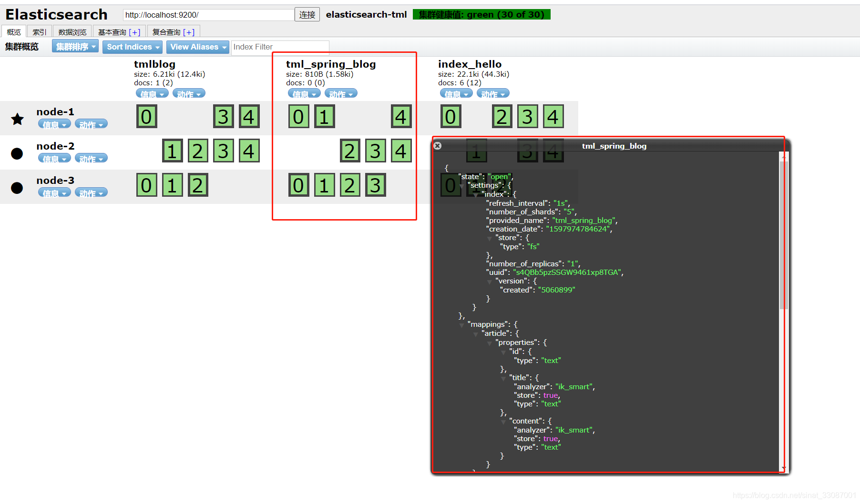Select shard 1 of tml_spring_blog on node-1
Screen dimensions: 860x504
click(x=325, y=117)
